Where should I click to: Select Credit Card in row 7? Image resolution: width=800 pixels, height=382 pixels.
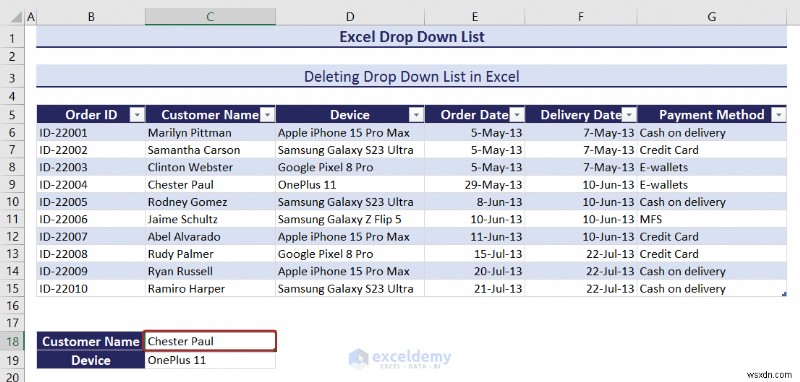point(712,150)
